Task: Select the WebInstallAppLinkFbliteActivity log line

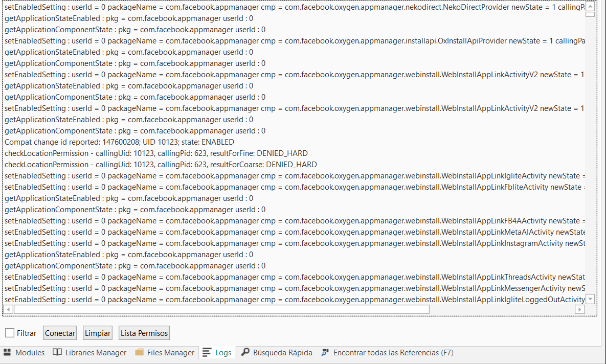Action: (294, 187)
